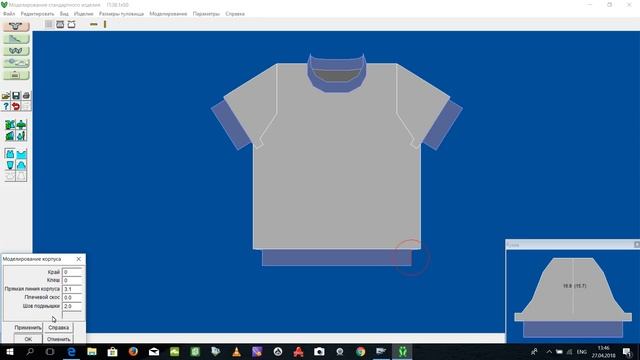Open the Вид menu
The height and width of the screenshot is (360, 640).
[x=64, y=14]
